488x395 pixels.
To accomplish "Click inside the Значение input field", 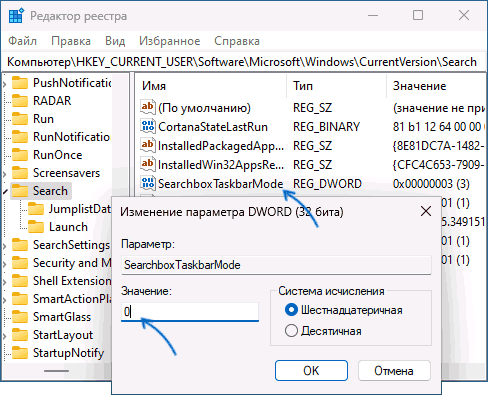I will click(190, 312).
